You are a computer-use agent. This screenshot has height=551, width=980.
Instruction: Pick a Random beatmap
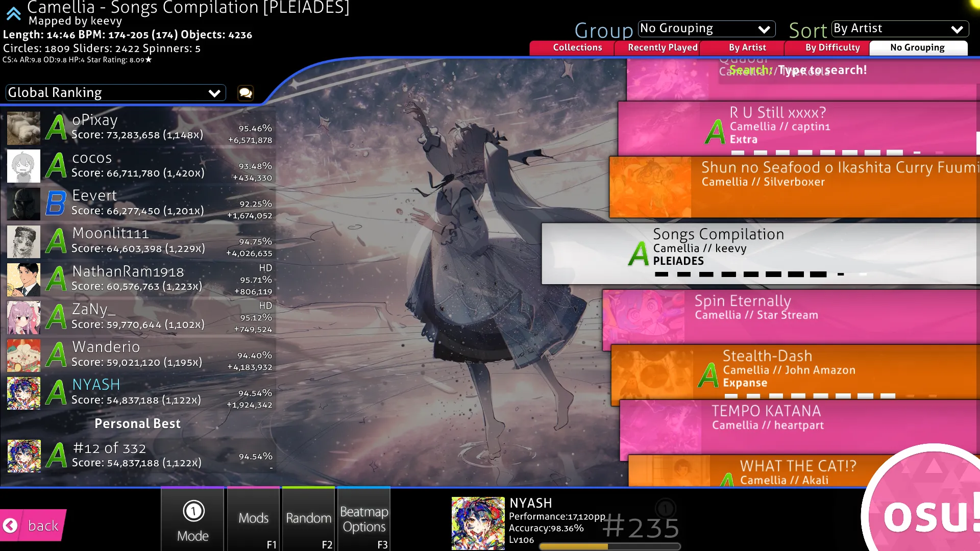click(x=309, y=519)
